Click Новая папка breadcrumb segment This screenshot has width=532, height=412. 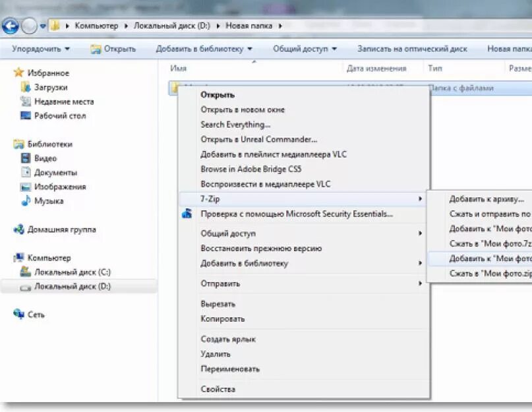(x=249, y=26)
